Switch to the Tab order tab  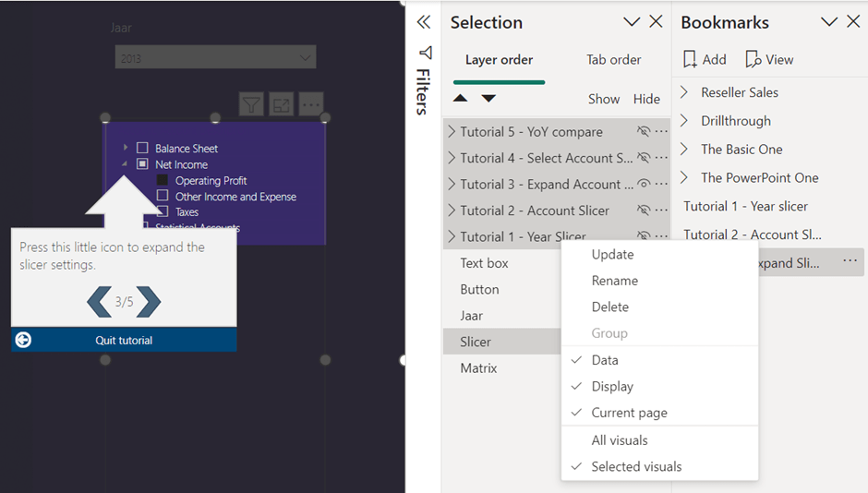(613, 60)
